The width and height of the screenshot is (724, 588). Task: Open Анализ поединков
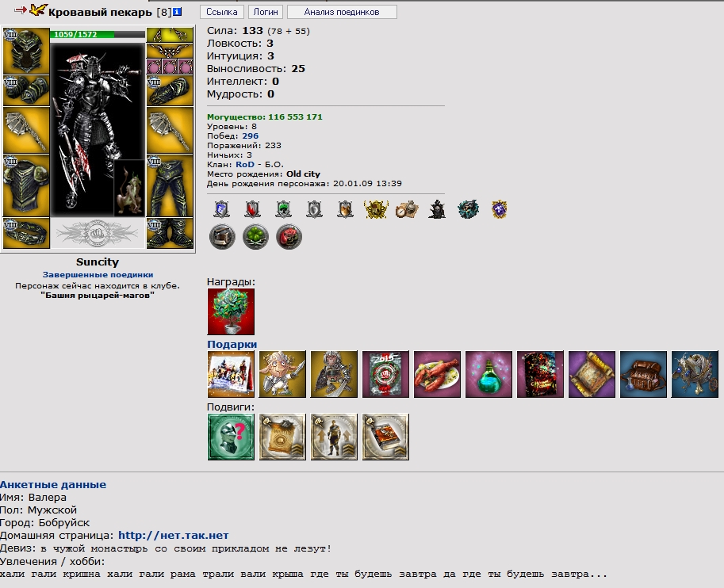(342, 12)
